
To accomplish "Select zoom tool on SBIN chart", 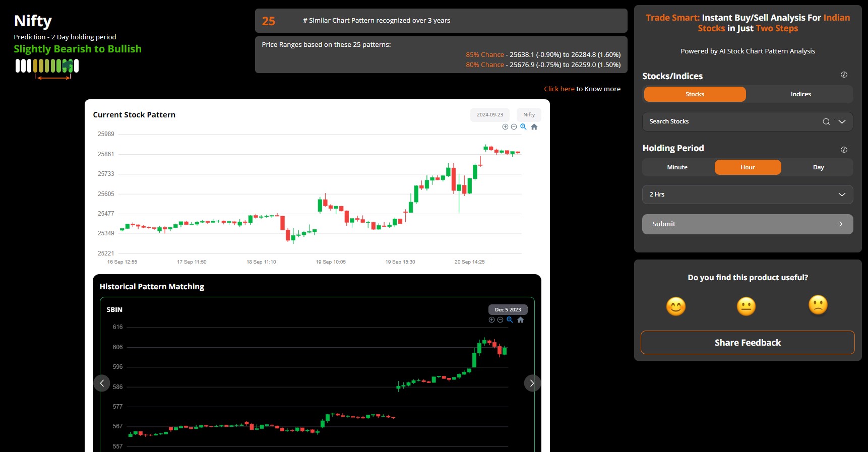I will pos(510,320).
